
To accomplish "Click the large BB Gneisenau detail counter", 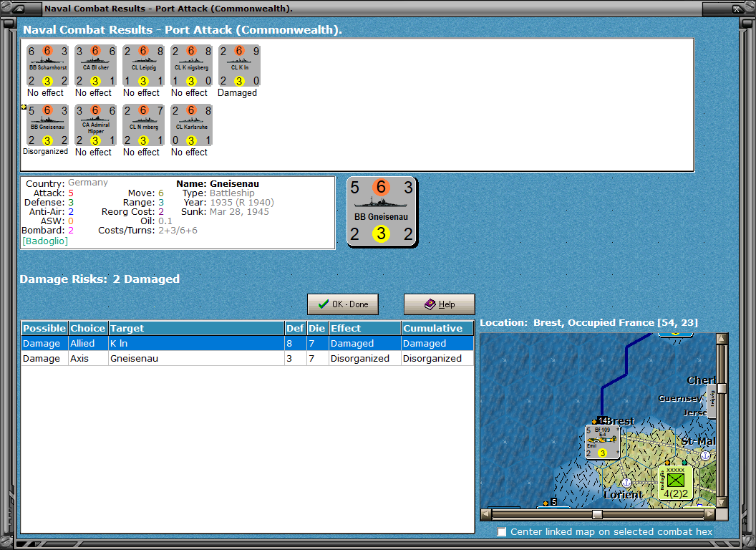I will pyautogui.click(x=382, y=212).
